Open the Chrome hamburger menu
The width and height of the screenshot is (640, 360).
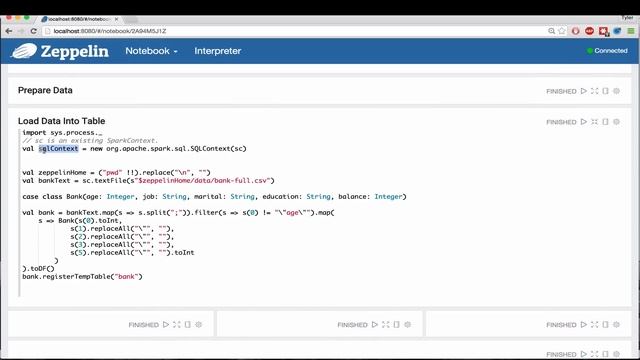tap(631, 31)
